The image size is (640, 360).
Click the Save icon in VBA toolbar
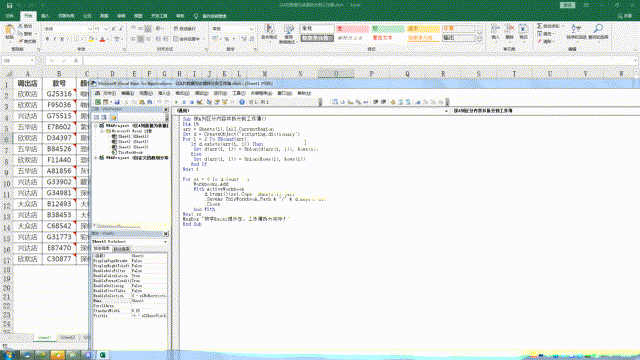(x=117, y=102)
